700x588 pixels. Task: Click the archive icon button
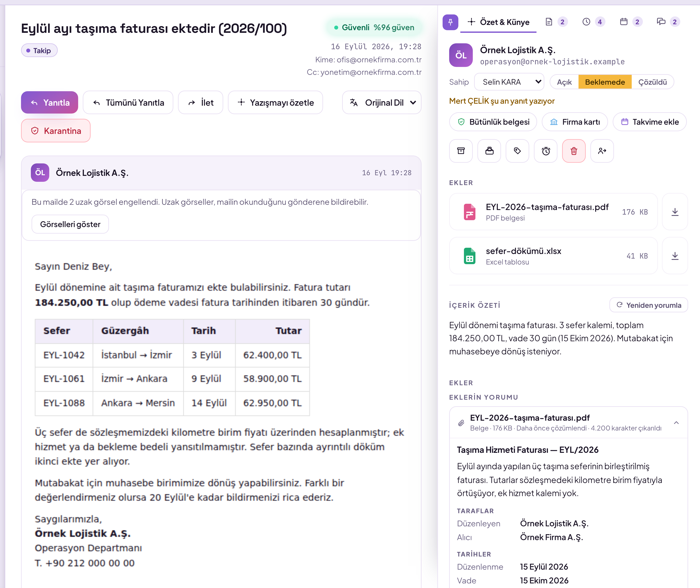pos(460,151)
